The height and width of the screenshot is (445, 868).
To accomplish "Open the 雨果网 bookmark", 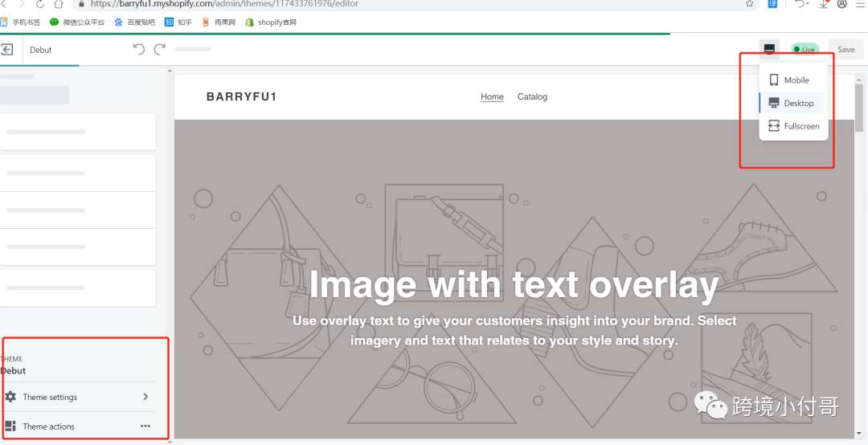I will (x=219, y=22).
